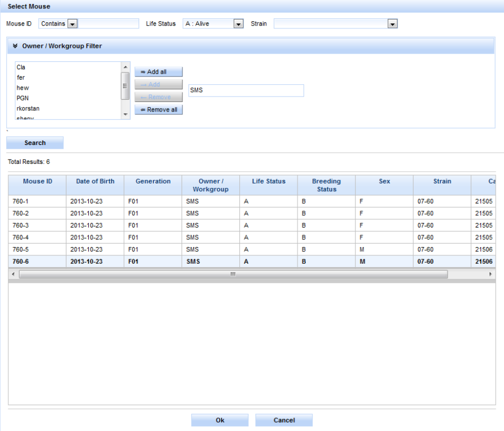Sort by the Date of Birth column header
The height and width of the screenshot is (431, 504).
coord(95,185)
